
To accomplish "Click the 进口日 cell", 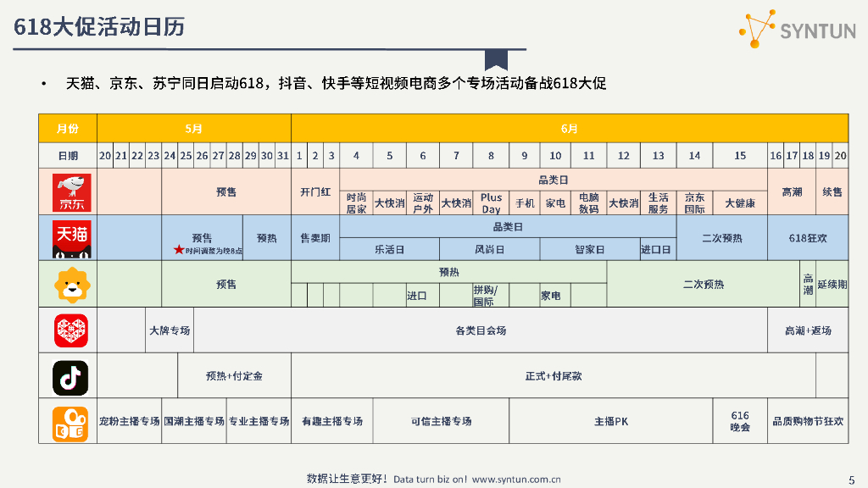I will [656, 250].
